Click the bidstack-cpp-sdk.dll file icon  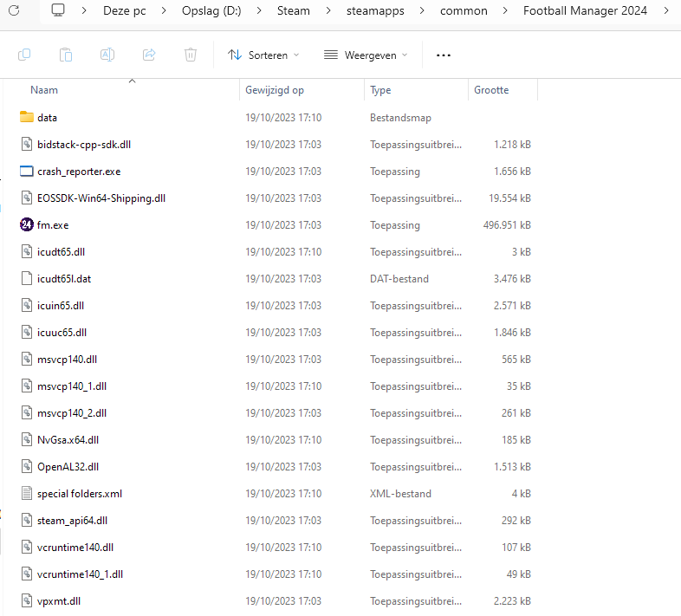27,144
